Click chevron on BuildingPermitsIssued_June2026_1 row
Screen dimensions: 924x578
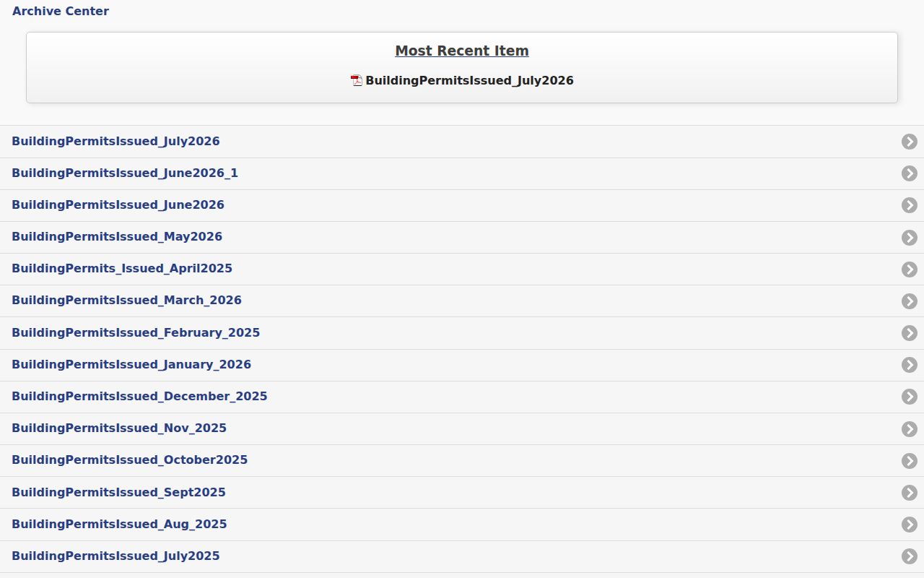pos(910,173)
